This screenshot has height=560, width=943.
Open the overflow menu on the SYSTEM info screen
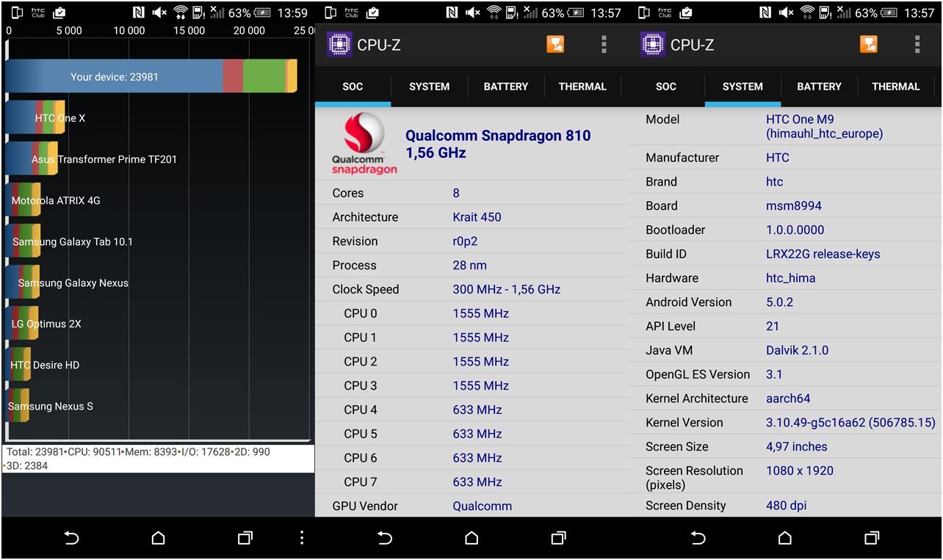[917, 45]
